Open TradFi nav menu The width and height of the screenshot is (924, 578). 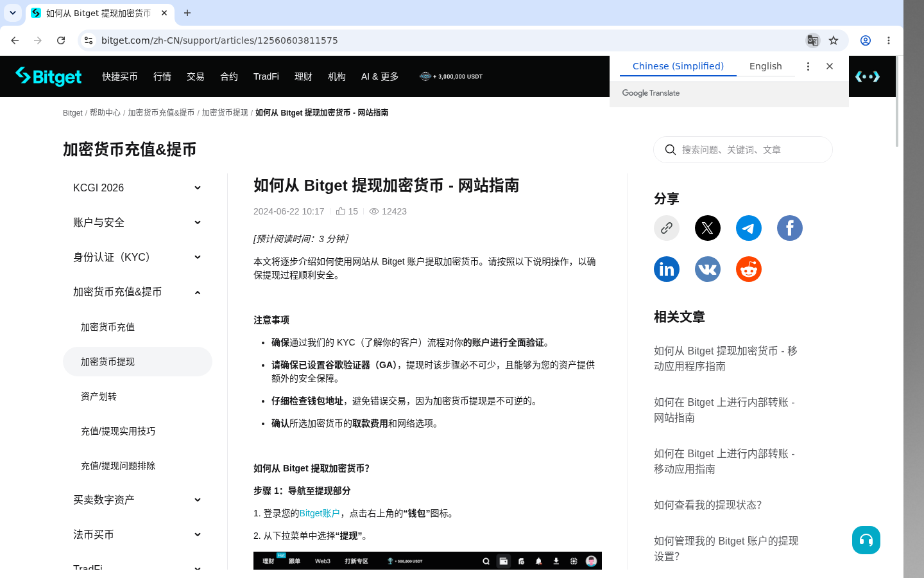(266, 76)
